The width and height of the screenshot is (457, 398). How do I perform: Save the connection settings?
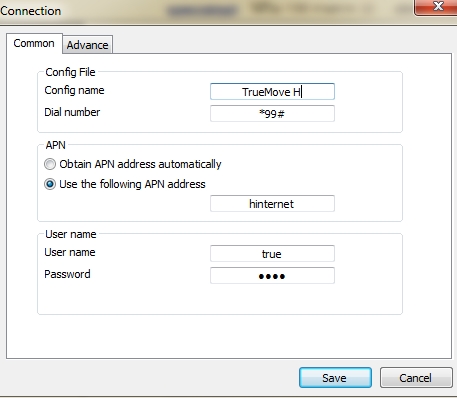click(x=335, y=378)
